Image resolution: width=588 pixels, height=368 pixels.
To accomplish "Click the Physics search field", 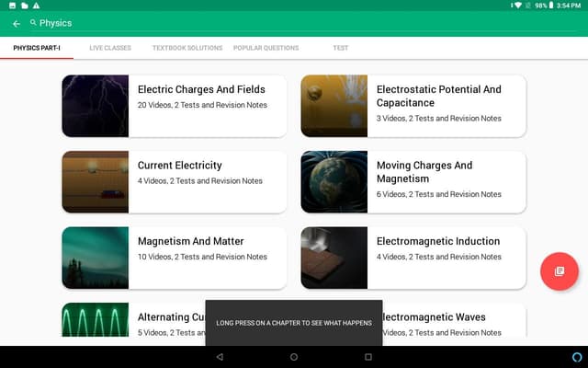I will tap(302, 23).
